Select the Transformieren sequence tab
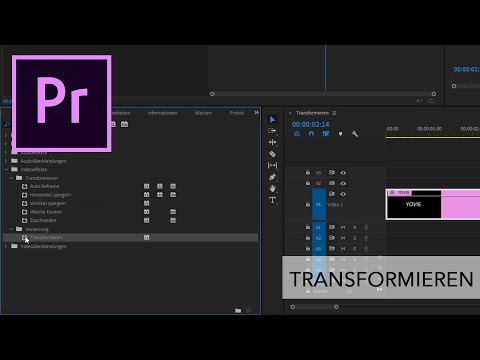This screenshot has width=480, height=360. click(x=312, y=113)
